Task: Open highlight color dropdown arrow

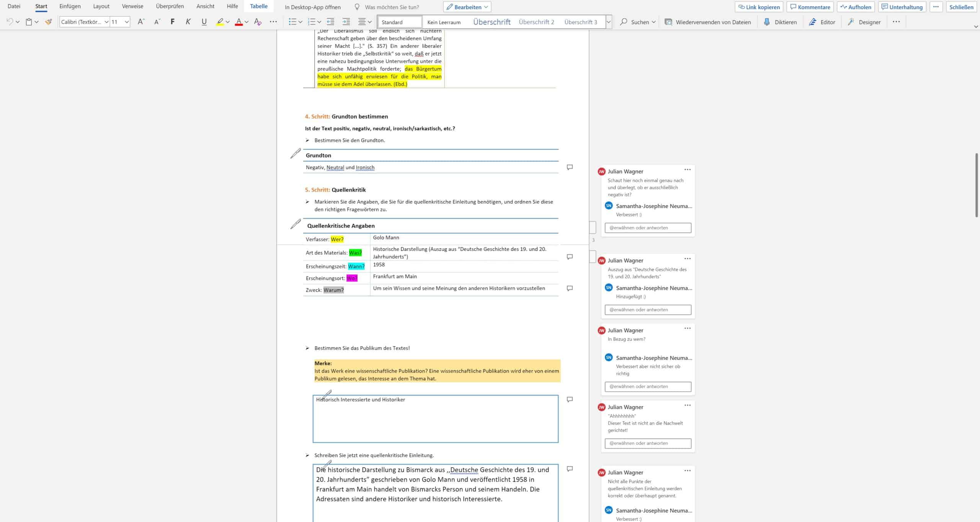Action: pyautogui.click(x=228, y=22)
